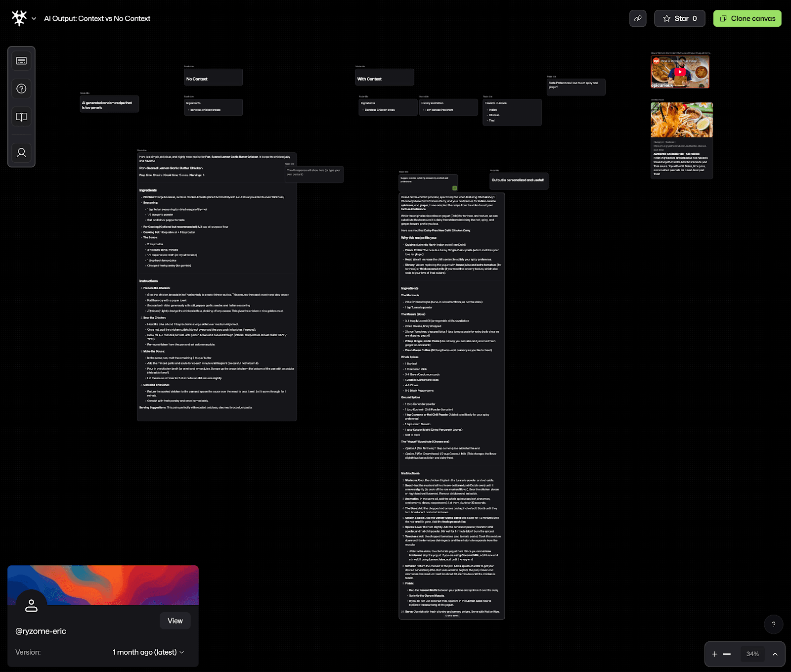
Task: Open the Pad Thai recipe image thumbnail
Action: pos(682,120)
